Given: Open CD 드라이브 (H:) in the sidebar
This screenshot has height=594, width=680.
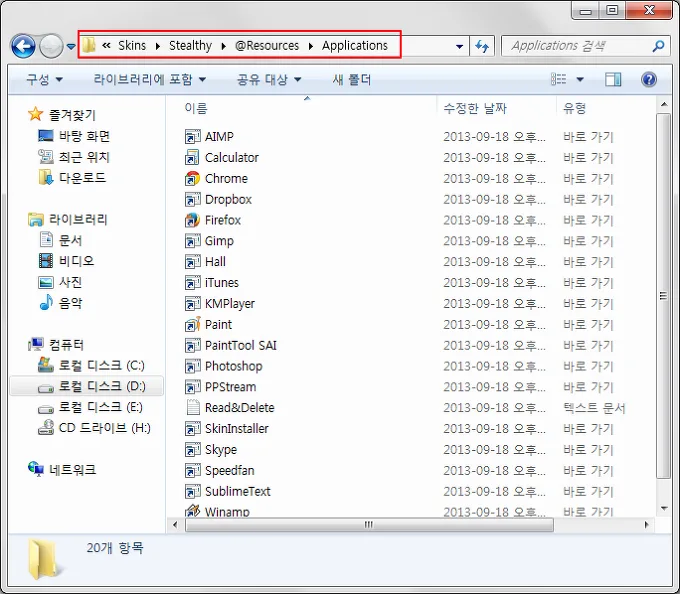Looking at the screenshot, I should [105, 428].
